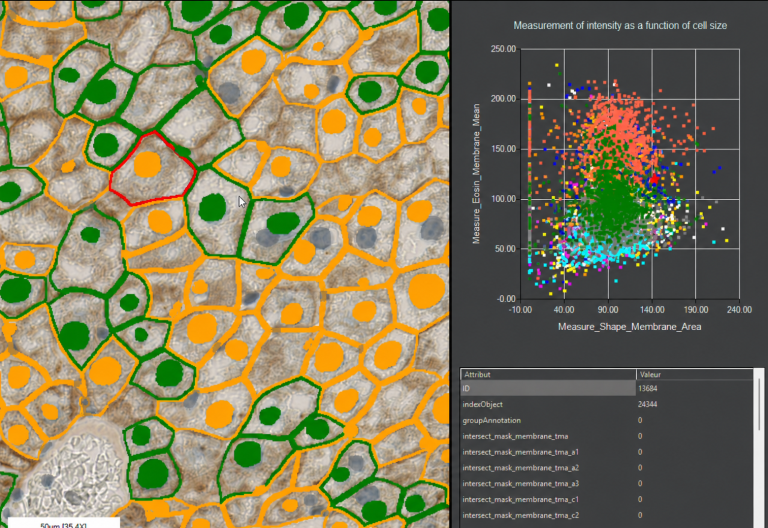Screen dimensions: 768x528
Task: Click the 90.00 tick on the X axis
Action: click(x=608, y=310)
